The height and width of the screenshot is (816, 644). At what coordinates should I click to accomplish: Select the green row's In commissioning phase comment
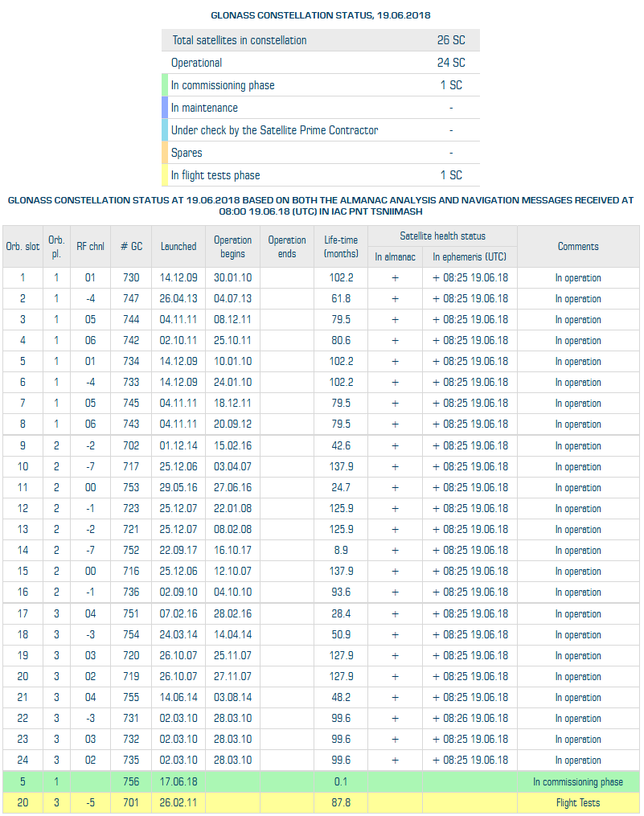[x=577, y=781]
